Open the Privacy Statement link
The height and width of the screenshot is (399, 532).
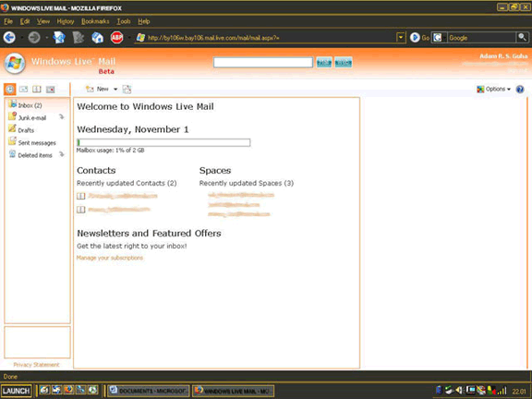pos(36,365)
